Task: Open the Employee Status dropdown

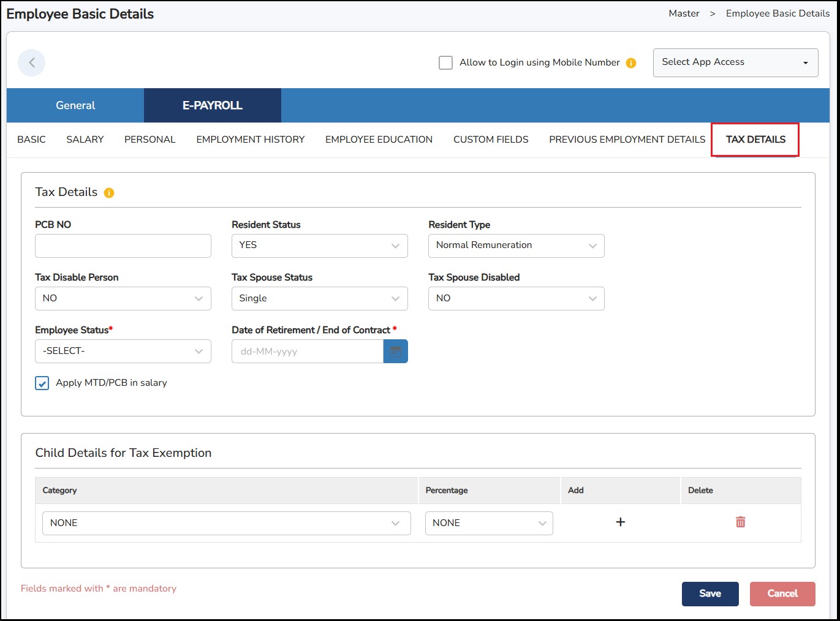Action: click(123, 352)
